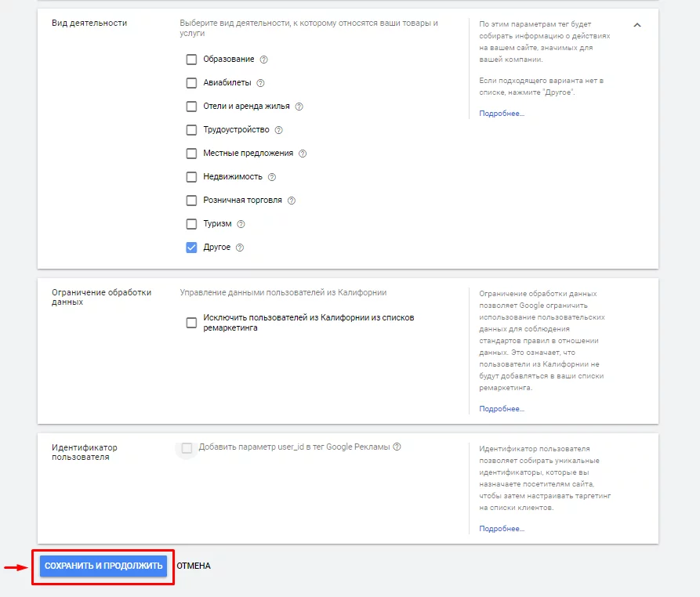This screenshot has height=597, width=700.
Task: Click help icon beside Авиабилеты
Action: [261, 83]
